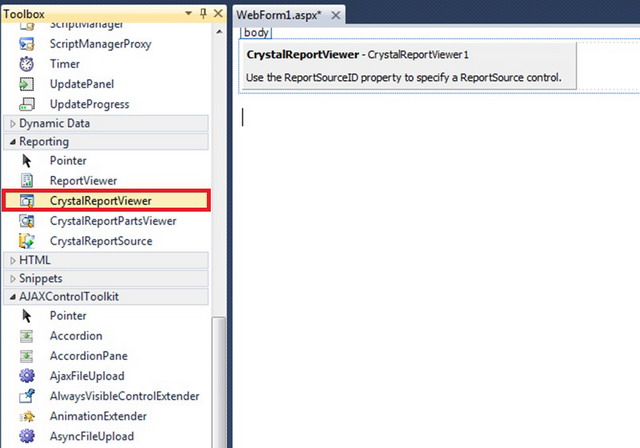
Task: Select the AsyncFileUpload item text
Action: coord(92,437)
